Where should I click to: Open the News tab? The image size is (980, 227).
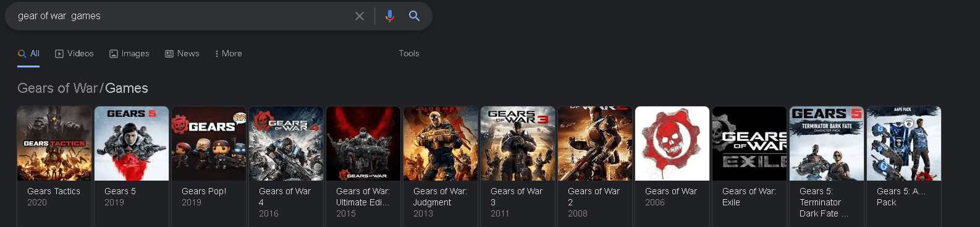tap(182, 54)
